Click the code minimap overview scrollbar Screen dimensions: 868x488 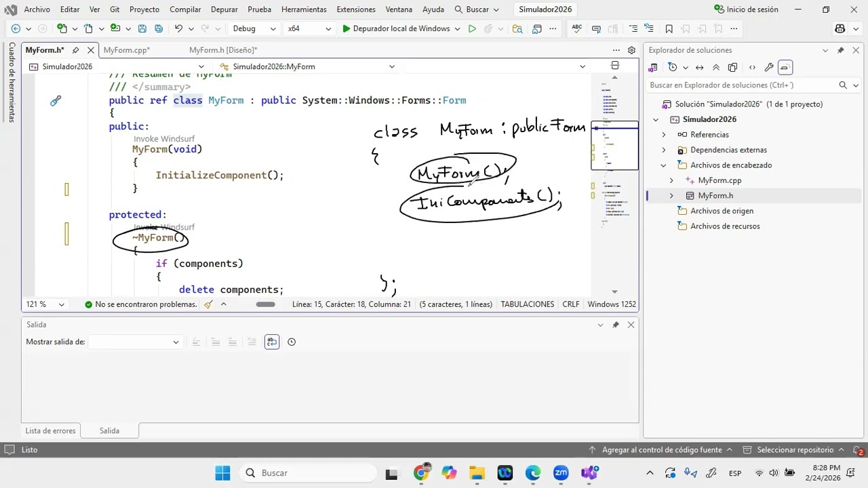tap(614, 183)
